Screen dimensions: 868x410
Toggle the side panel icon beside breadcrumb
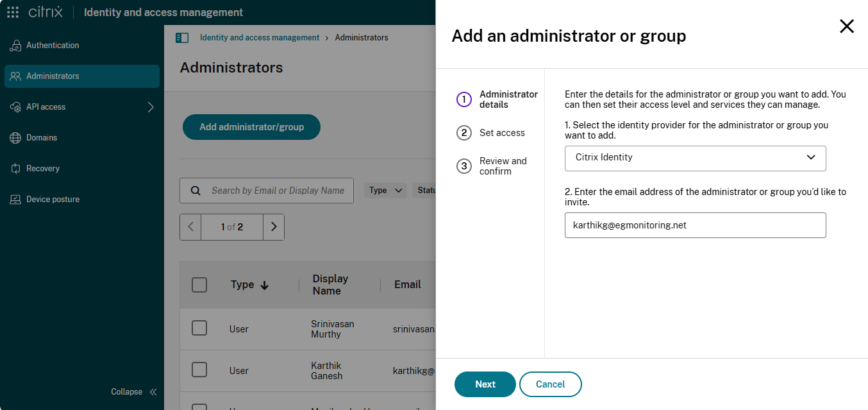pos(182,38)
